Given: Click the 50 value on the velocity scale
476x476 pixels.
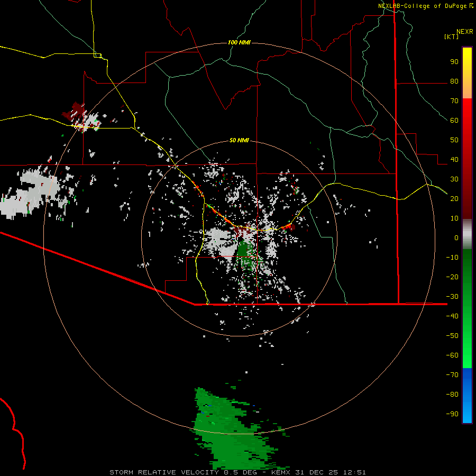Looking at the screenshot, I should click(454, 140).
